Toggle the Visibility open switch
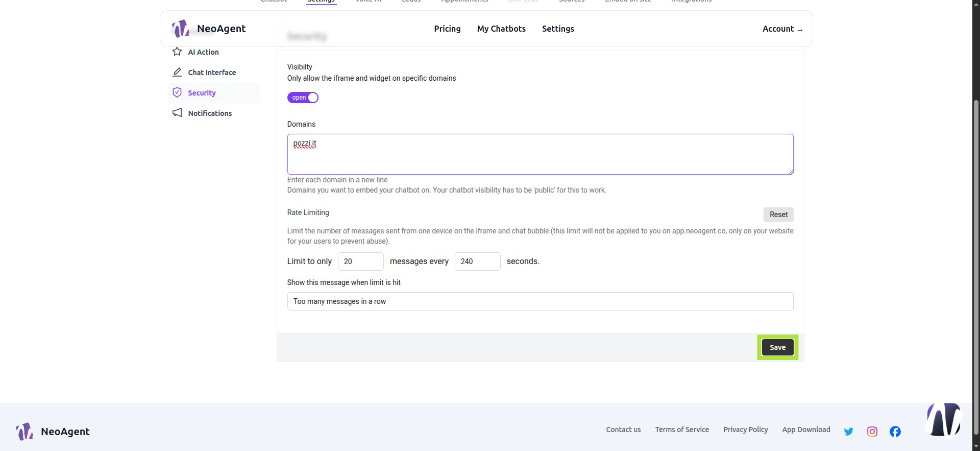The width and height of the screenshot is (980, 451). tap(303, 98)
